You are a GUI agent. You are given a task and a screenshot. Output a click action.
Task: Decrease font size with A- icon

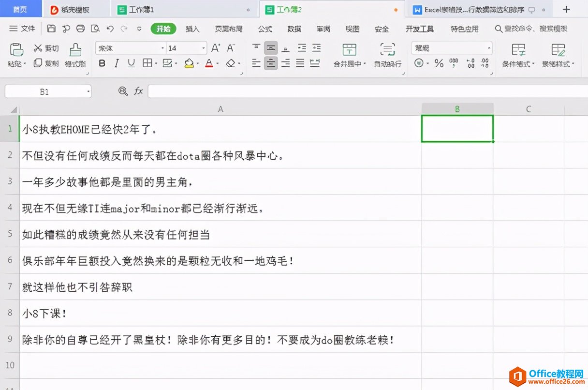click(x=231, y=48)
